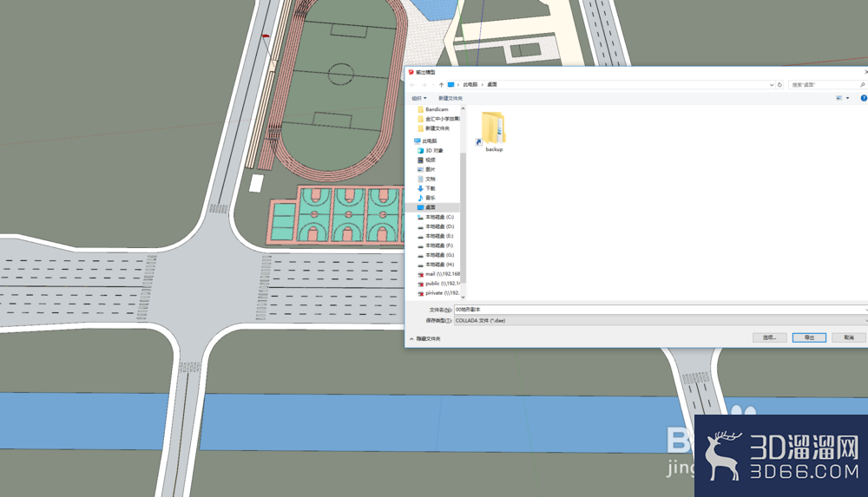Viewport: 868px width, 497px height.
Task: Open 本地磁盘 (G:) drive
Action: (436, 255)
